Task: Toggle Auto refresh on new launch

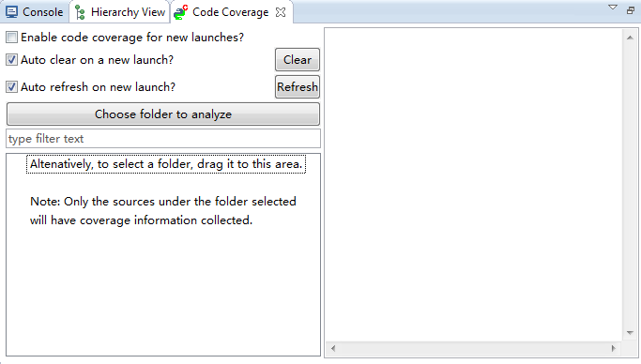Action: click(x=11, y=86)
